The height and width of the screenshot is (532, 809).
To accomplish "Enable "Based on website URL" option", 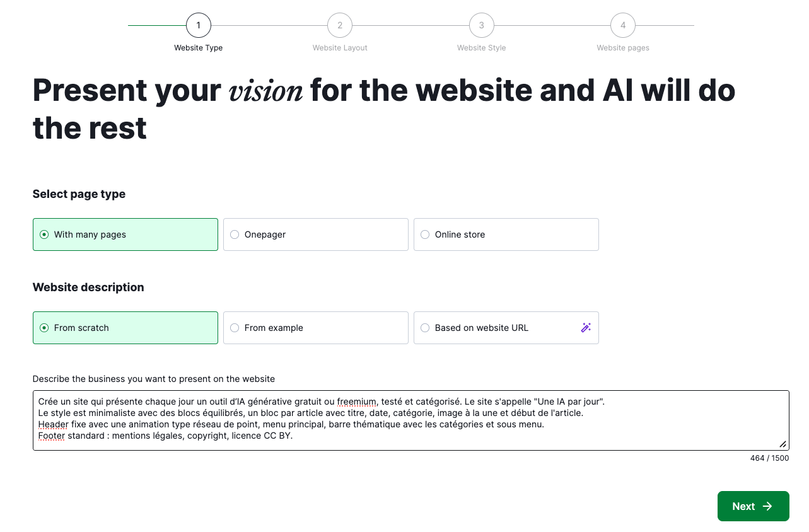I will coord(425,328).
